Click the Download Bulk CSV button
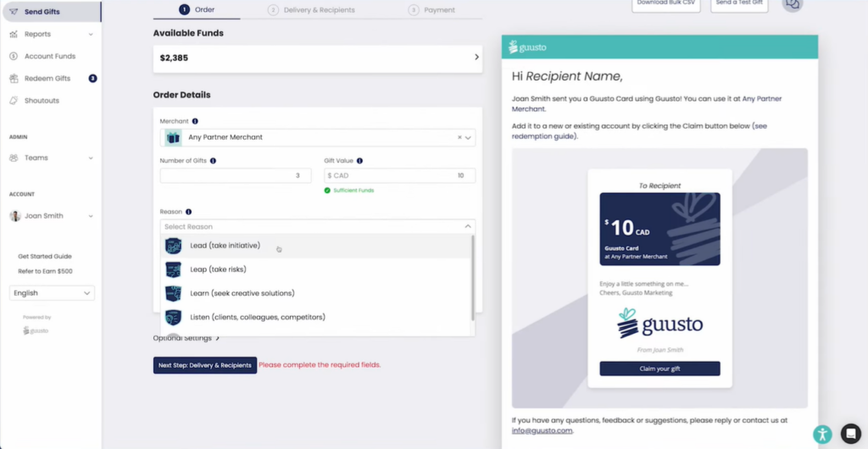 (666, 3)
